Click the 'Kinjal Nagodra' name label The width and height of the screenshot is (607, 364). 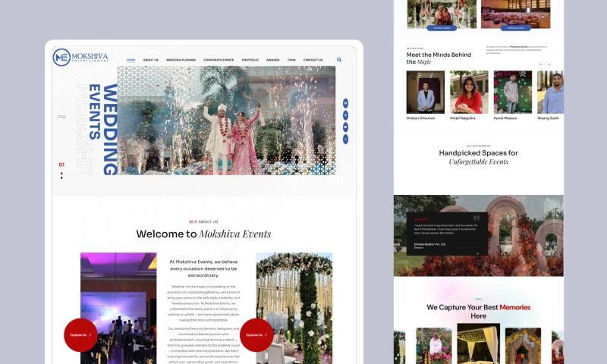[462, 118]
